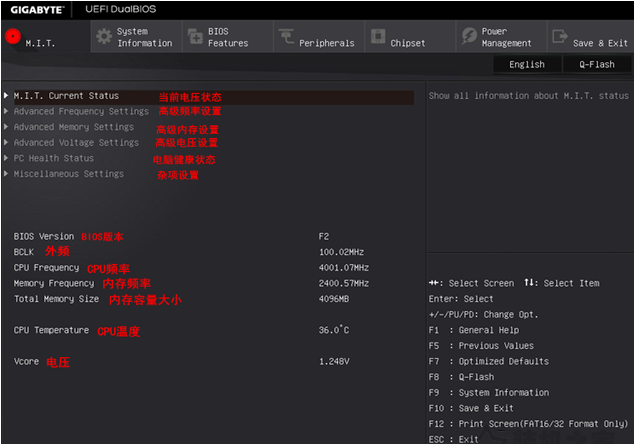638x445 pixels.
Task: Click the BCLK label
Action: tap(24, 252)
